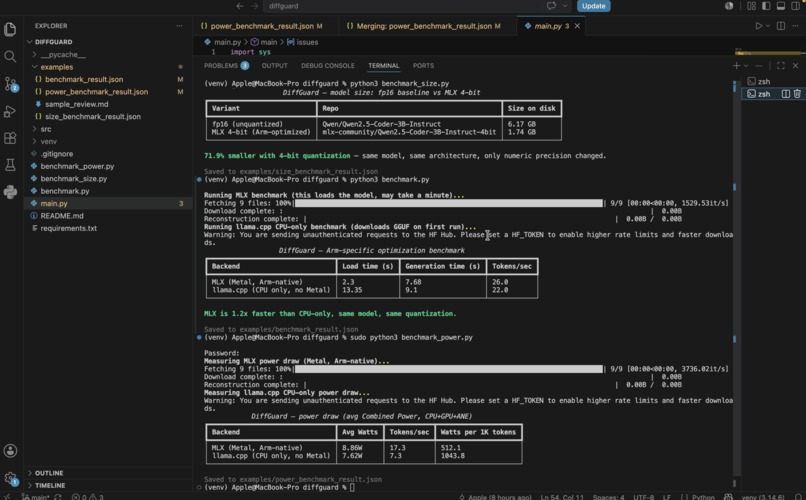Open the Manage gear icon

tap(10, 478)
